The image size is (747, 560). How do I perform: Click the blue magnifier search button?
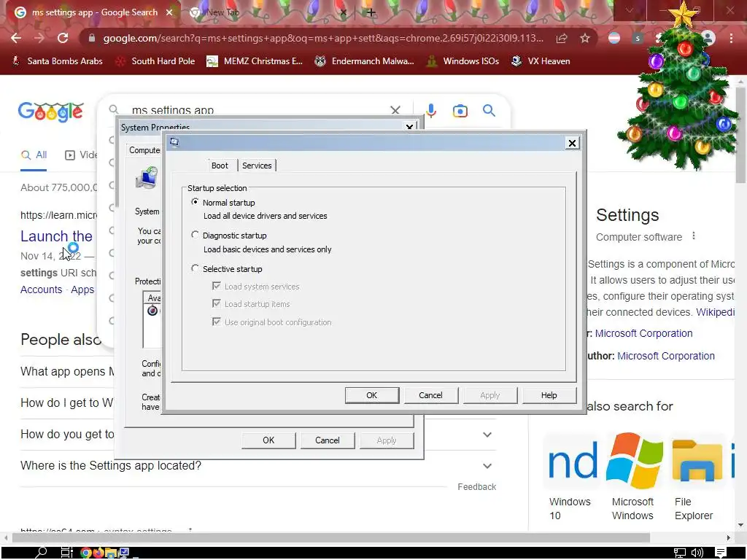[489, 111]
